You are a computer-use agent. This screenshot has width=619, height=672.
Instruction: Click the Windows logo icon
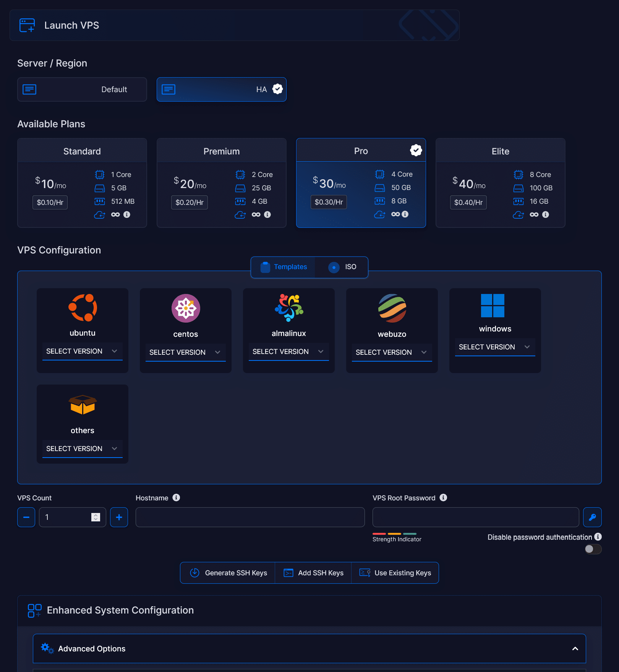[493, 306]
